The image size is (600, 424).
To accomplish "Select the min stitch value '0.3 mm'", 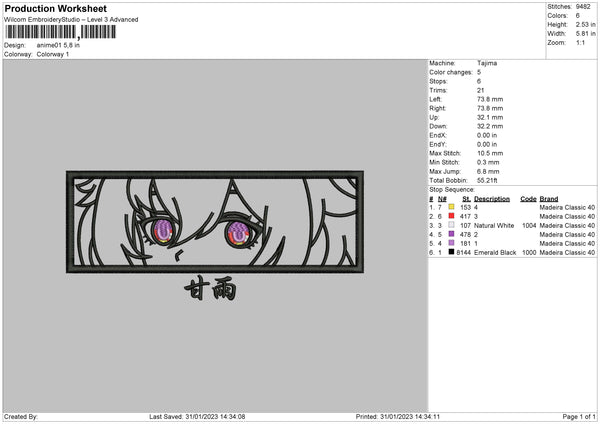I will pyautogui.click(x=488, y=162).
